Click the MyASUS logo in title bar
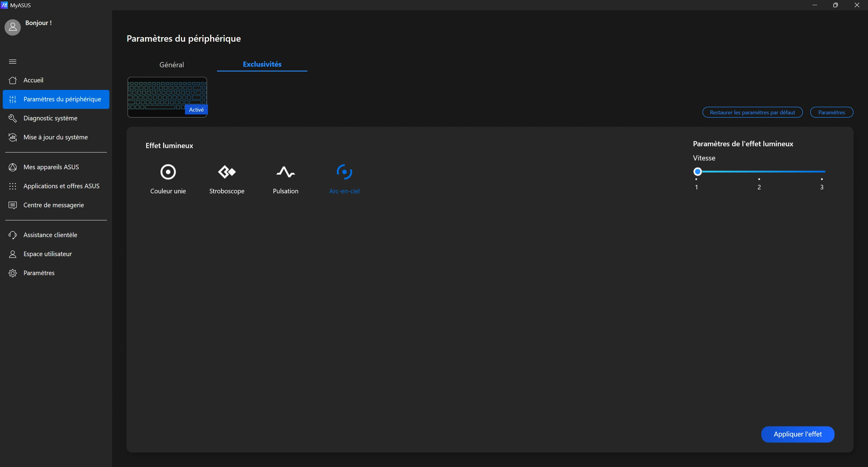The height and width of the screenshot is (467, 868). point(5,5)
